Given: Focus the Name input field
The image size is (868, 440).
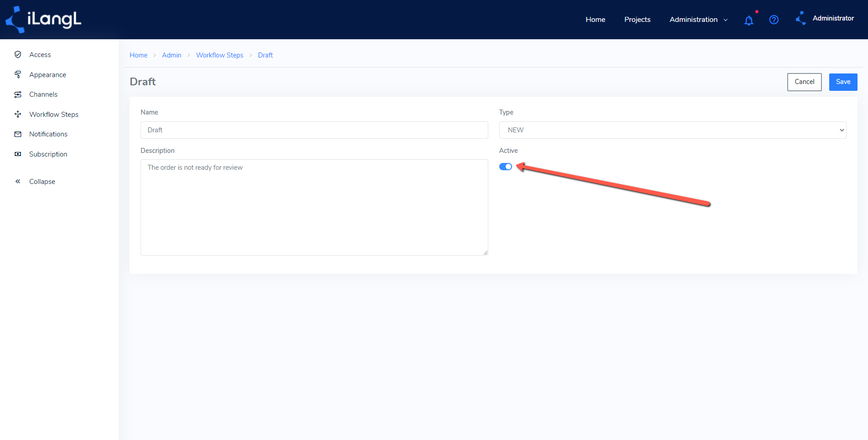Looking at the screenshot, I should pos(314,130).
